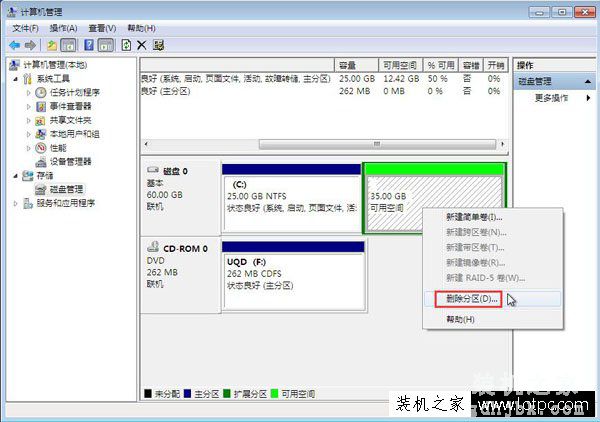The height and width of the screenshot is (422, 600).
Task: Expand the 本地用户和组 tree node arrow
Action: 29,134
